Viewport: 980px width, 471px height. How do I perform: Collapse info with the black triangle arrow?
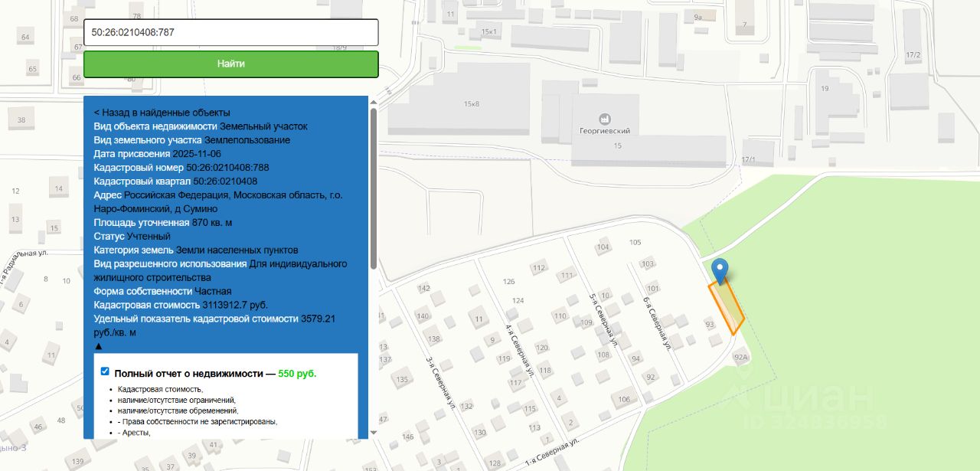coord(98,346)
